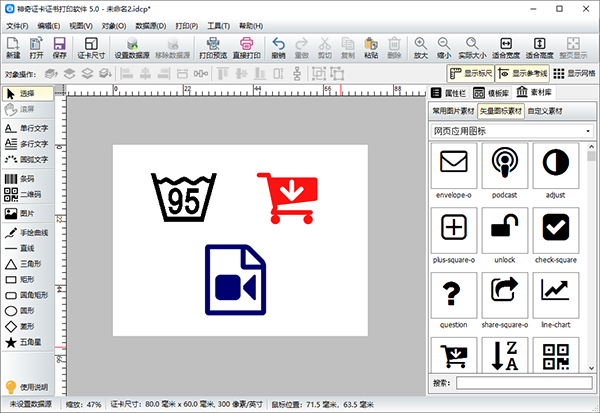Pick the adjust icon thumbnail

click(x=556, y=166)
